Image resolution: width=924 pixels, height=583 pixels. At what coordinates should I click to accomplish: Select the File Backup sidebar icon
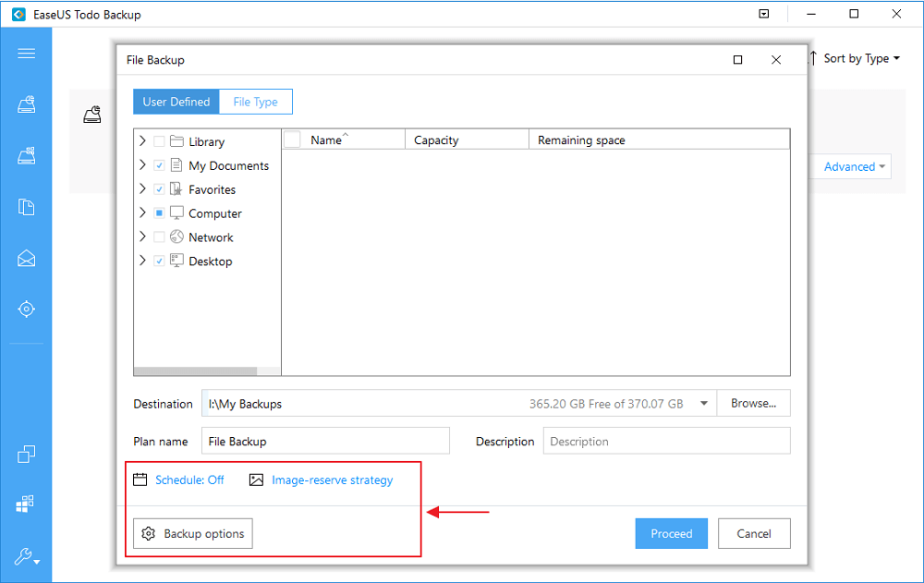[x=26, y=207]
